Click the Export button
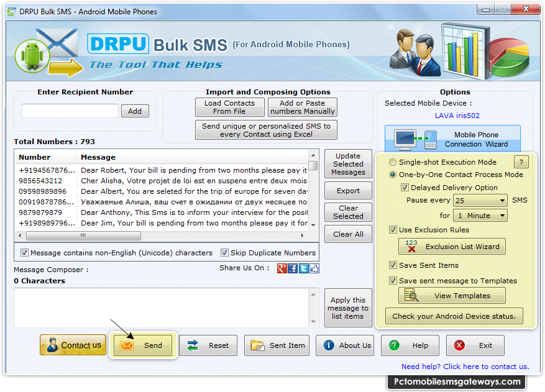Viewport: 545px width, 392px height. (x=348, y=191)
